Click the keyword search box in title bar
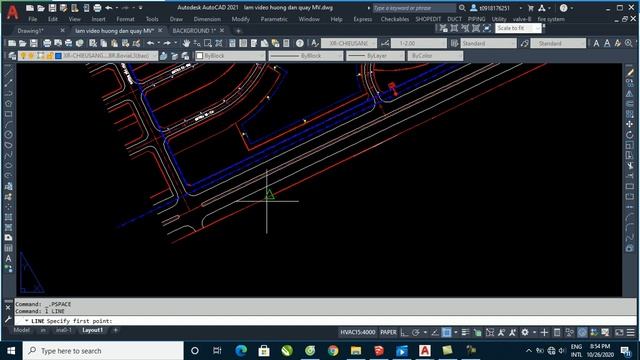This screenshot has width=640, height=360. (x=414, y=8)
